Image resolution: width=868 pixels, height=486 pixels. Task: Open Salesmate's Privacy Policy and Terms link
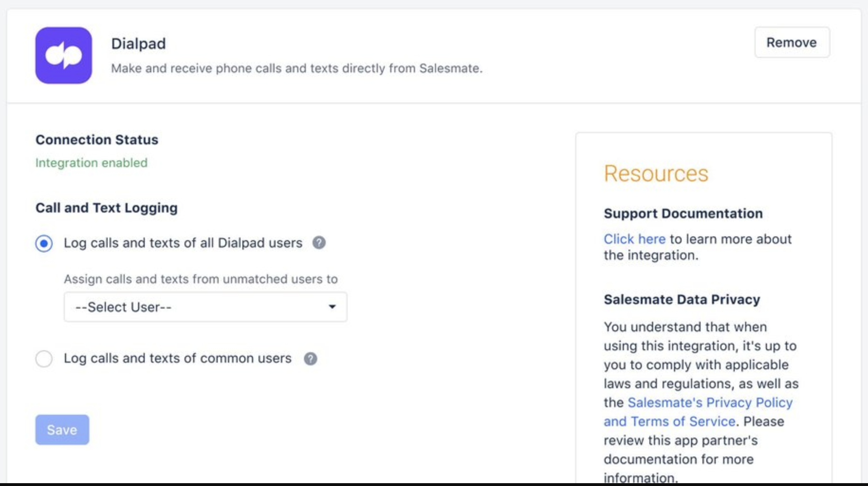tap(698, 412)
